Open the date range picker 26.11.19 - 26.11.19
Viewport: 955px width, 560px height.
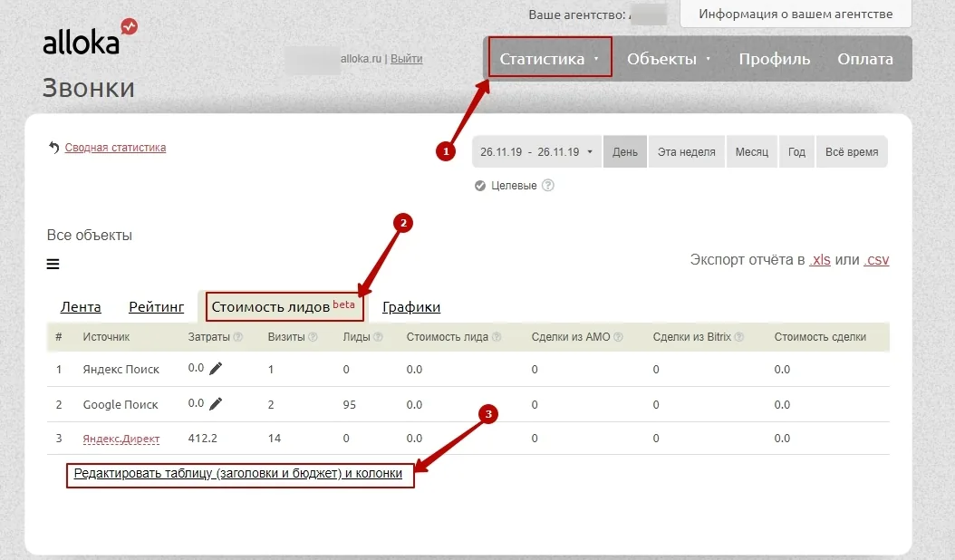(536, 151)
